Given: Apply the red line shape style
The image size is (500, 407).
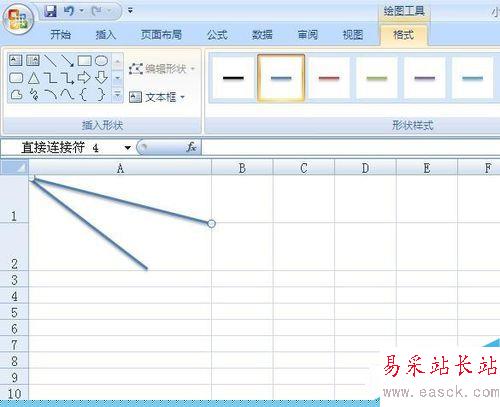Looking at the screenshot, I should click(329, 78).
